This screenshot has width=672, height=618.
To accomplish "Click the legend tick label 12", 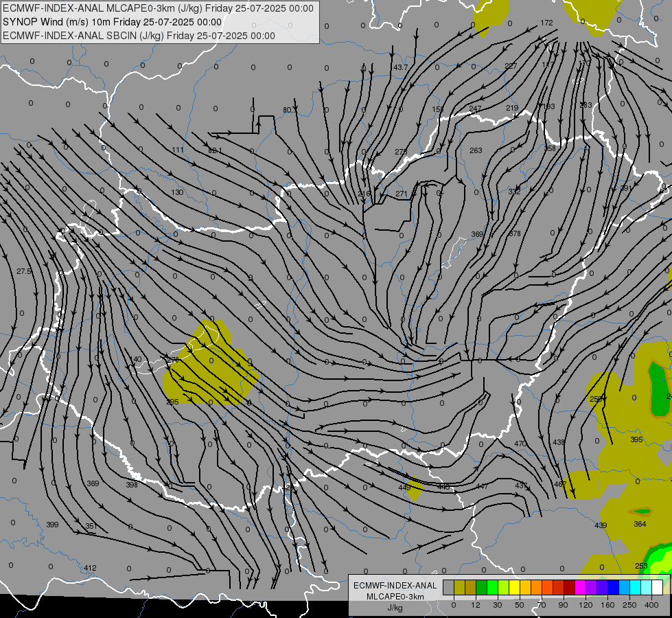I will point(476,605).
